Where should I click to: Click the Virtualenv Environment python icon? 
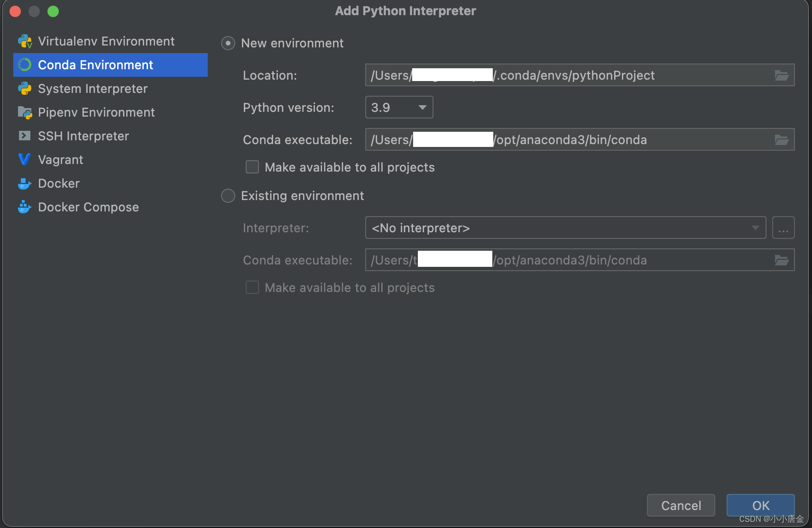pos(25,41)
